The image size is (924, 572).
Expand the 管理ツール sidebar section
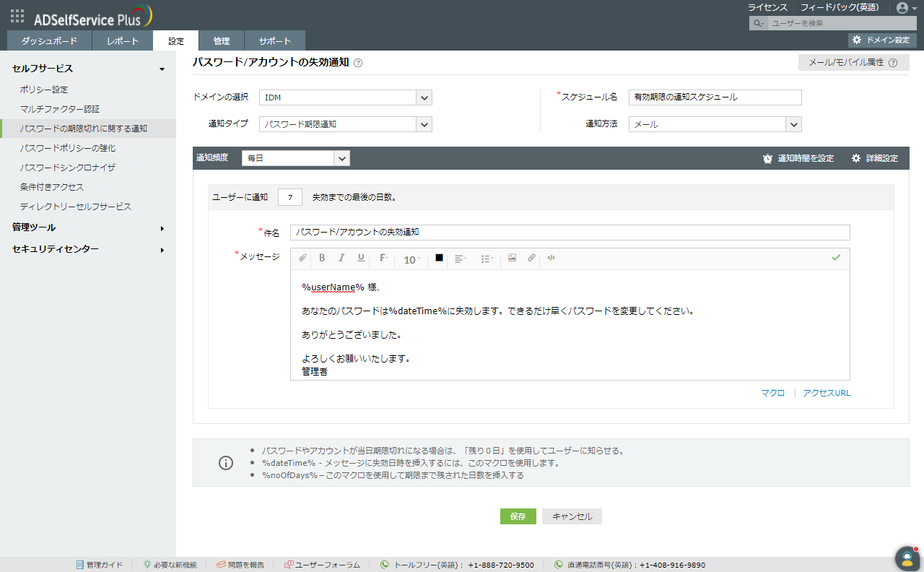[x=88, y=227]
